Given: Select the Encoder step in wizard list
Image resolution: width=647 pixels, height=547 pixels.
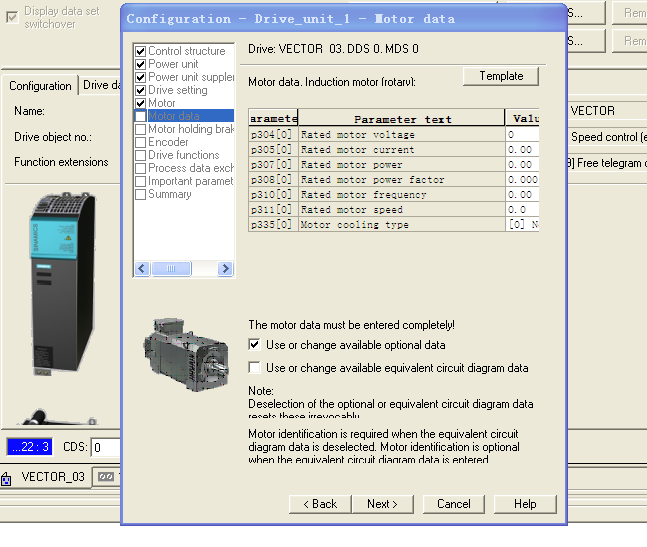Looking at the screenshot, I should [x=168, y=143].
